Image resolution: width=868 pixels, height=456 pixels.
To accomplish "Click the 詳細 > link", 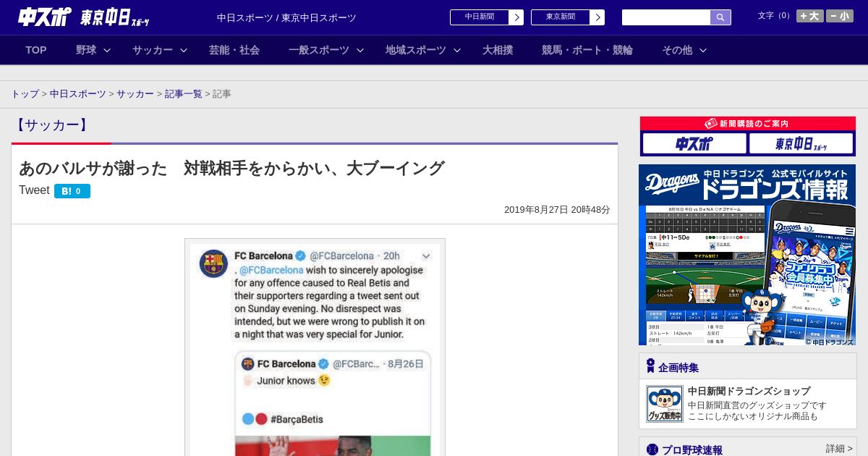I will click(839, 449).
